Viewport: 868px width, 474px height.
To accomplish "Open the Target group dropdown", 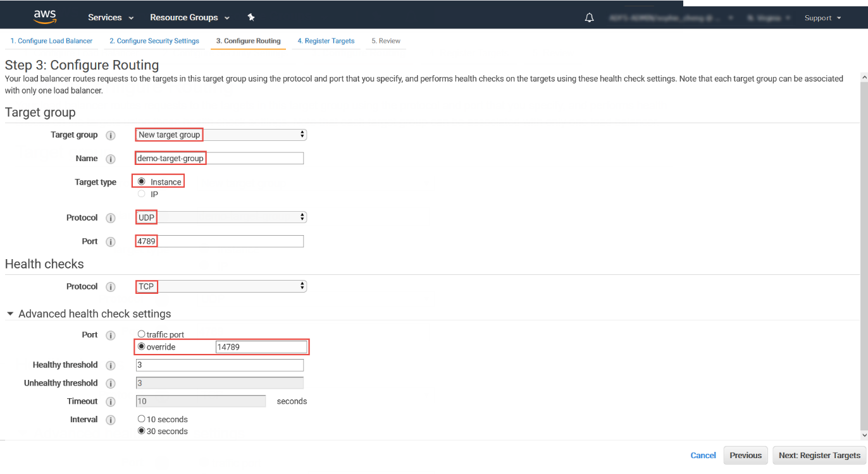I will 221,135.
